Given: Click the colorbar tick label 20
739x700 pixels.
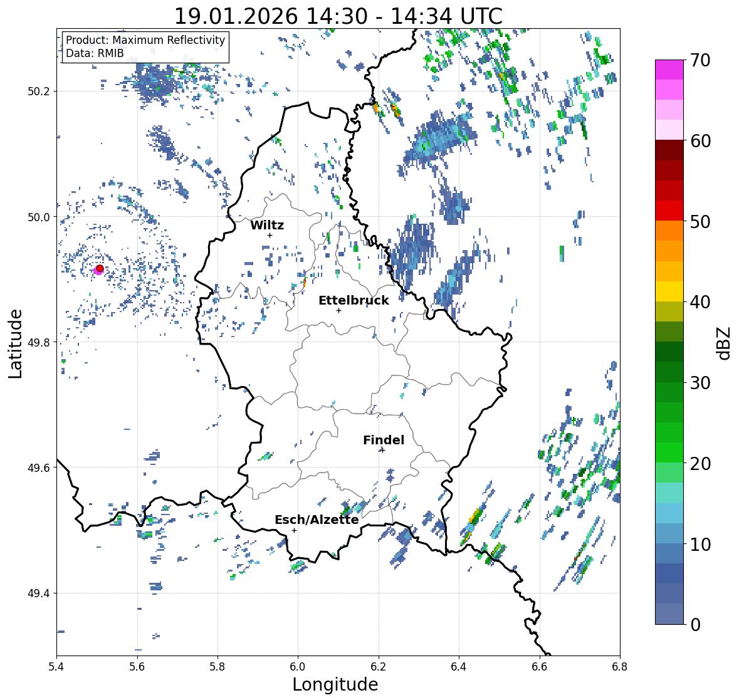Looking at the screenshot, I should coord(700,464).
